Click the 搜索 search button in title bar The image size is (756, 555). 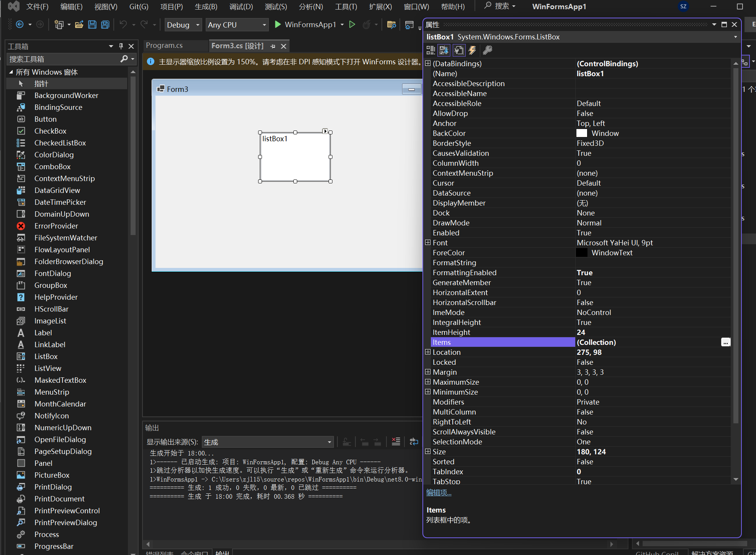[500, 6]
